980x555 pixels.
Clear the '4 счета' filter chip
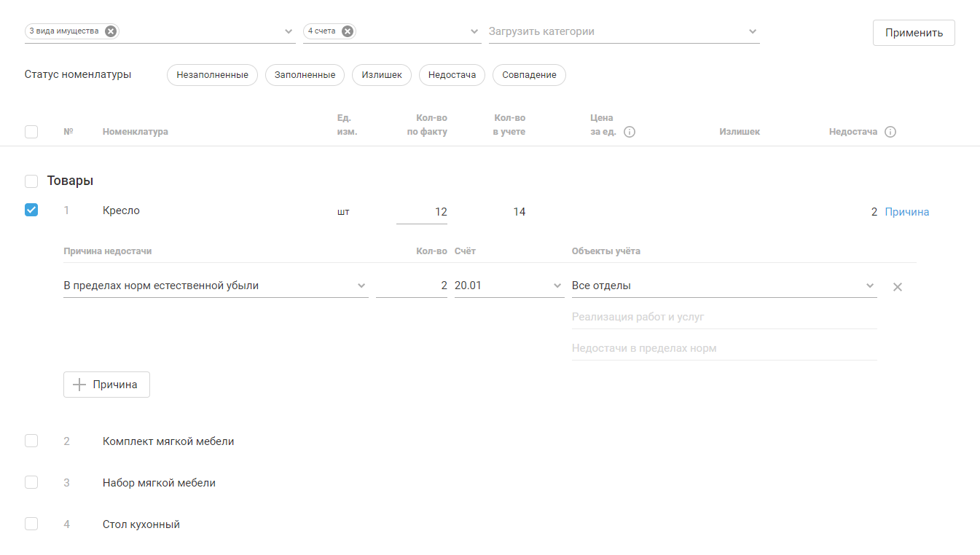click(348, 31)
